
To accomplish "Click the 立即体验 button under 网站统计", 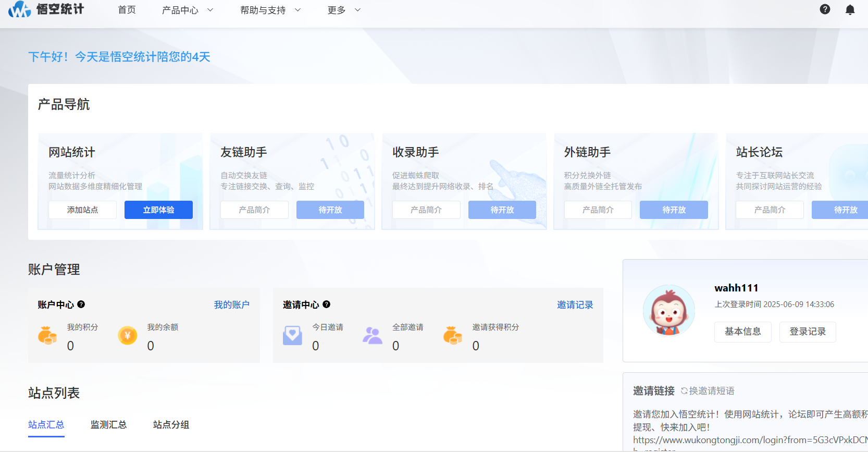I will point(158,210).
